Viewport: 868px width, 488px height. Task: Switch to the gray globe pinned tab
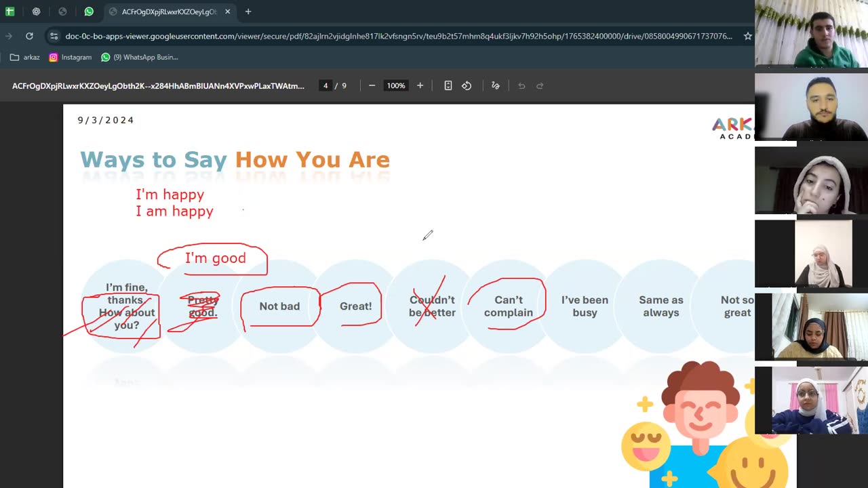click(62, 12)
